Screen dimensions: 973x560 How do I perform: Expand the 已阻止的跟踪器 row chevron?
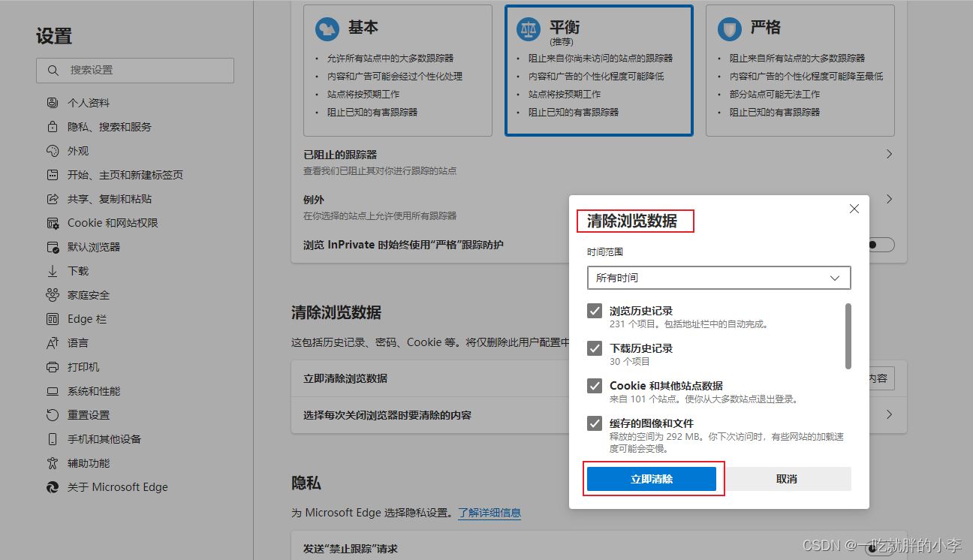click(x=890, y=154)
